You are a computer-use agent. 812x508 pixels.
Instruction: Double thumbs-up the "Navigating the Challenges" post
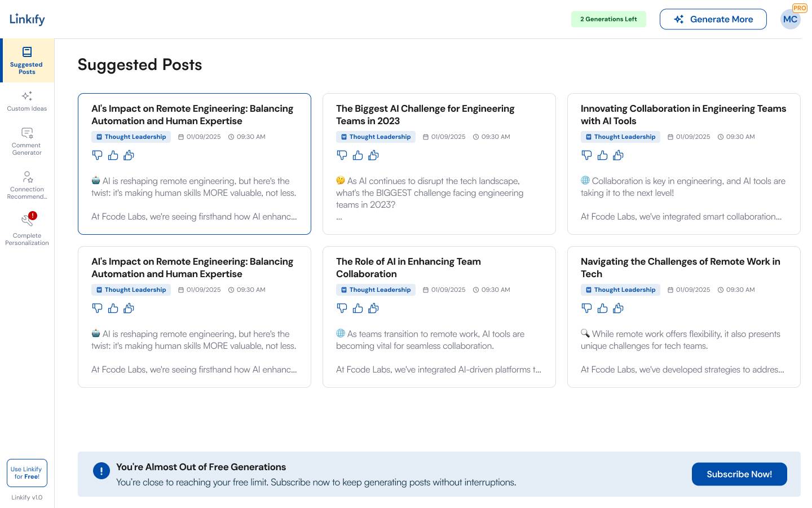[618, 308]
